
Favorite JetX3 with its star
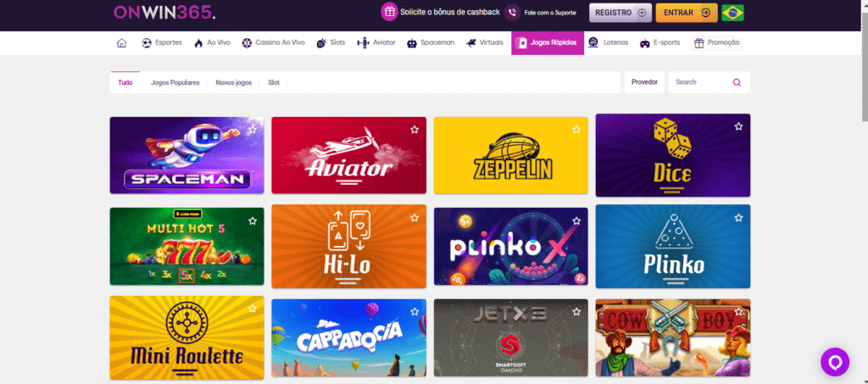(576, 311)
